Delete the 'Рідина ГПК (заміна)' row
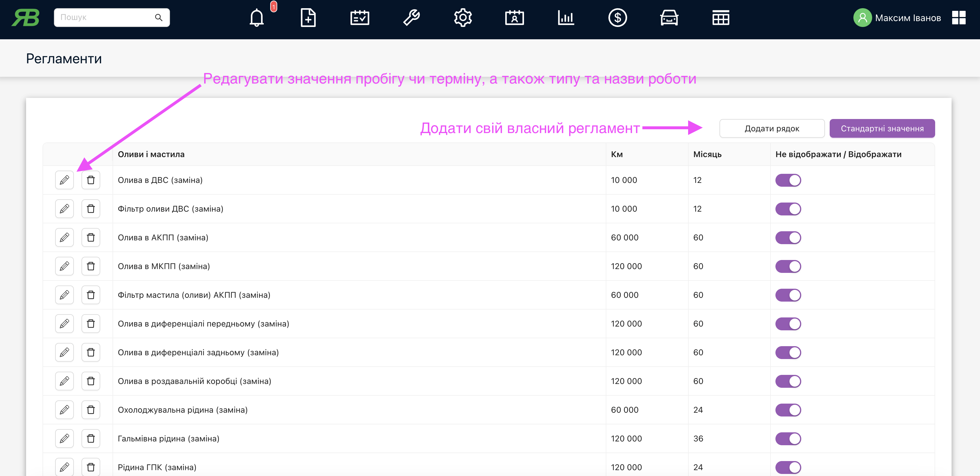980x476 pixels. pyautogui.click(x=91, y=467)
